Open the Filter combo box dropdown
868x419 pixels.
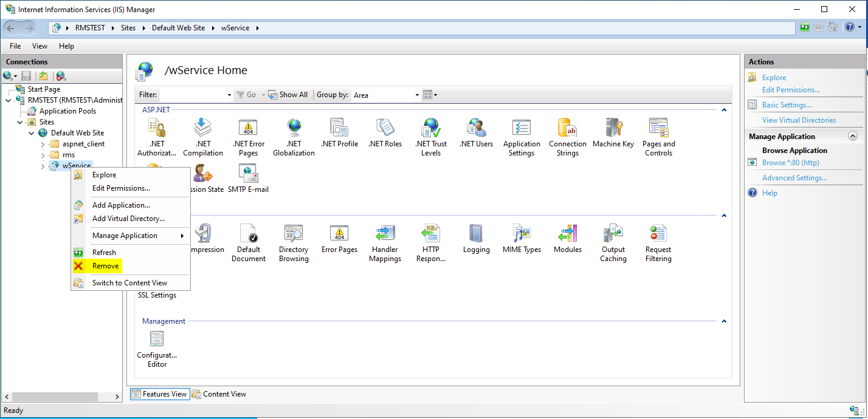[x=229, y=95]
